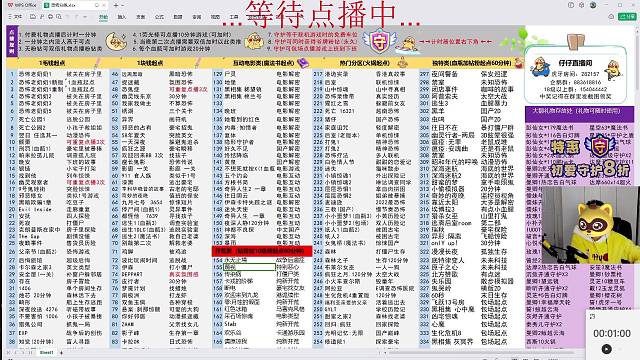Viewport: 640px width, 360px height.
Task: Switch to the 工具 ribbon tab
Action: coord(234,17)
